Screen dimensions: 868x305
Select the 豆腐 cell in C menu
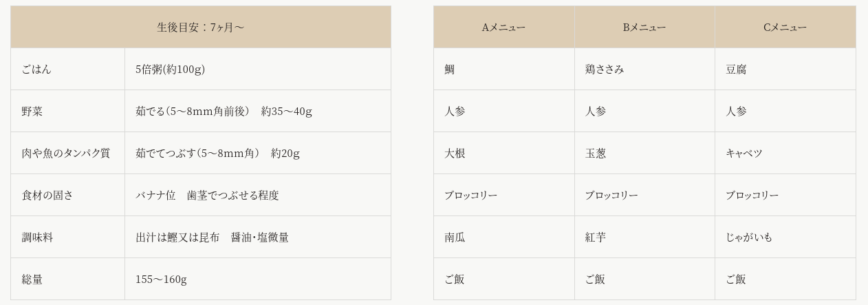pos(785,69)
